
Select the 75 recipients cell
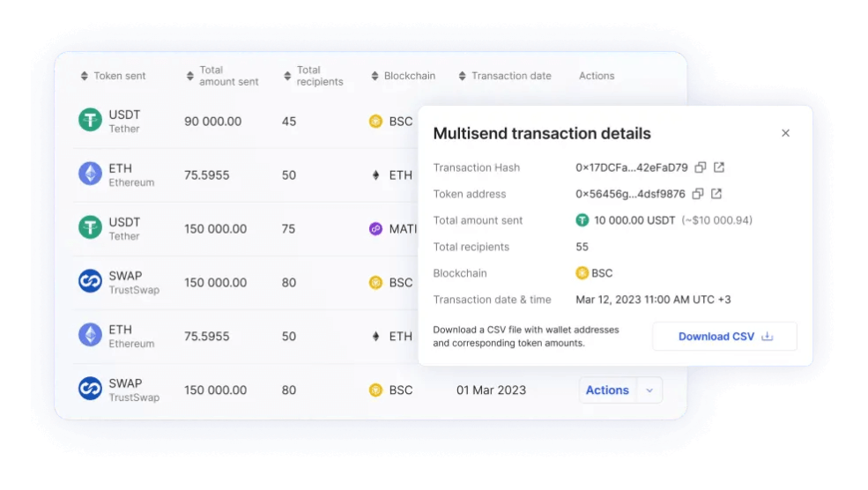(288, 228)
